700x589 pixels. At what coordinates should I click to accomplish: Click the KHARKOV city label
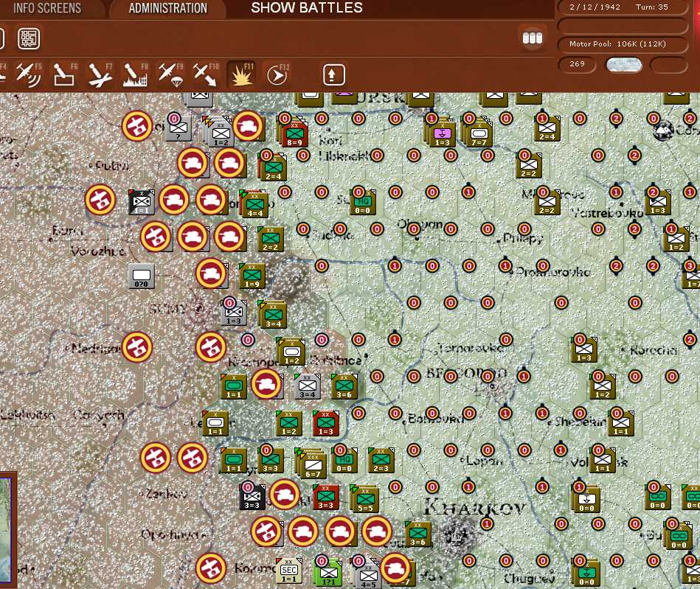pyautogui.click(x=474, y=507)
